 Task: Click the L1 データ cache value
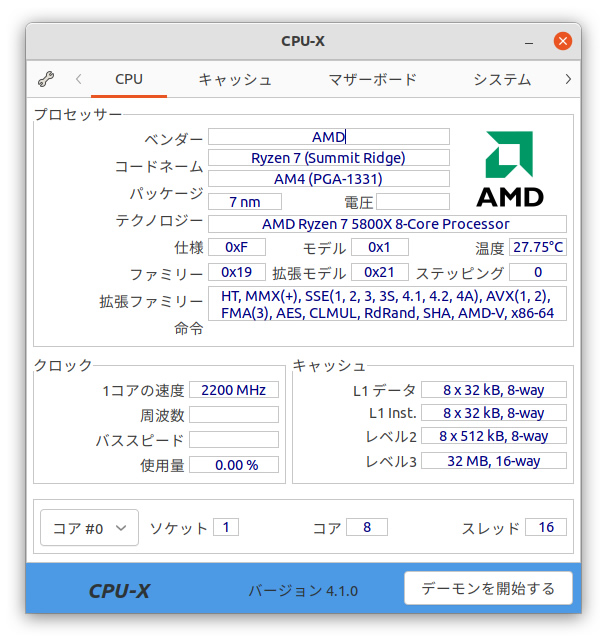[494, 390]
